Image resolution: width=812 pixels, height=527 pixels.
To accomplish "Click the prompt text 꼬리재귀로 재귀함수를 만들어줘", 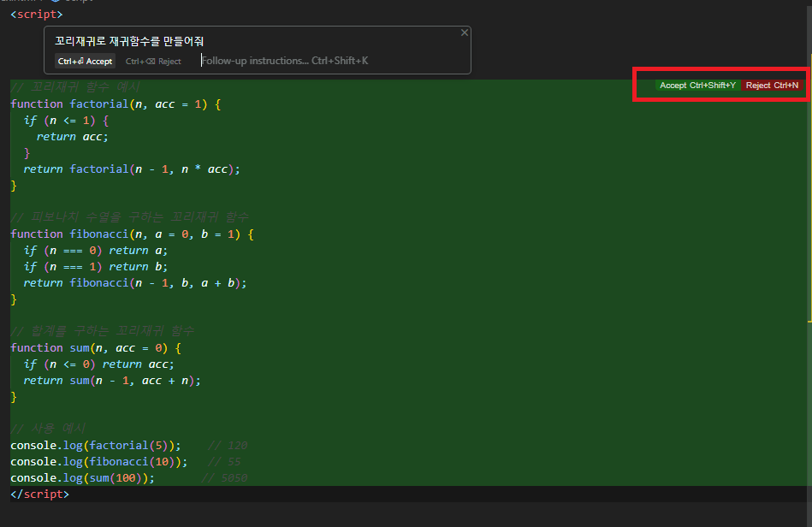I will [129, 41].
